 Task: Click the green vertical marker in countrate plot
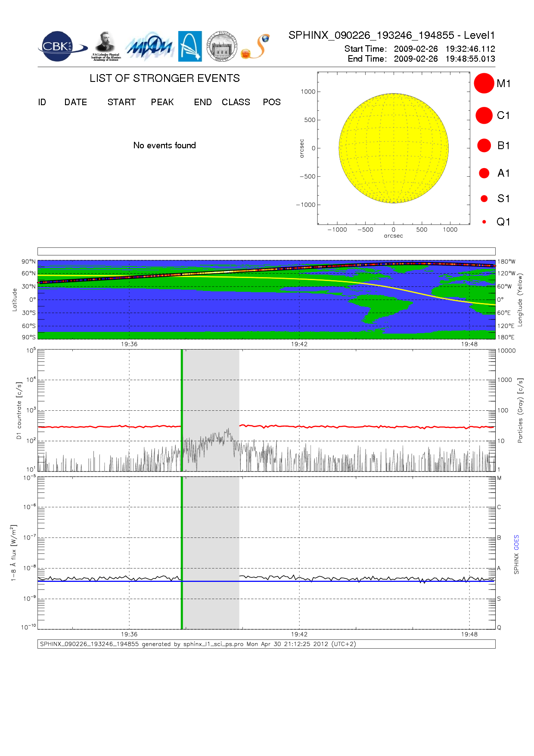pyautogui.click(x=182, y=409)
